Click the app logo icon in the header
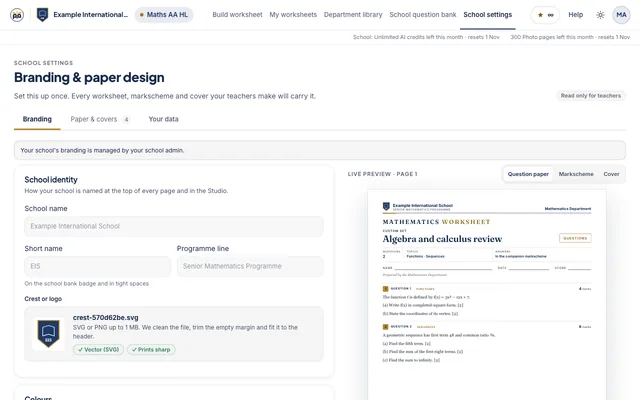This screenshot has width=640, height=400. point(17,15)
